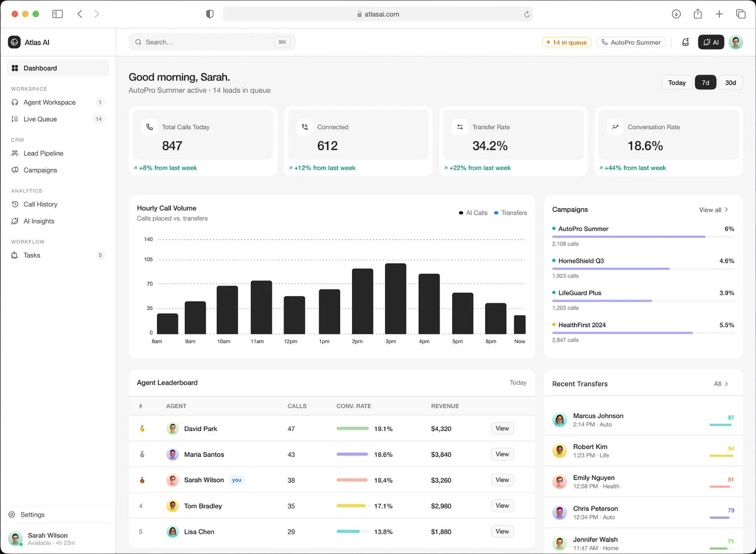The image size is (756, 554).
Task: Click the 3pm bar in call volume chart
Action: point(396,298)
